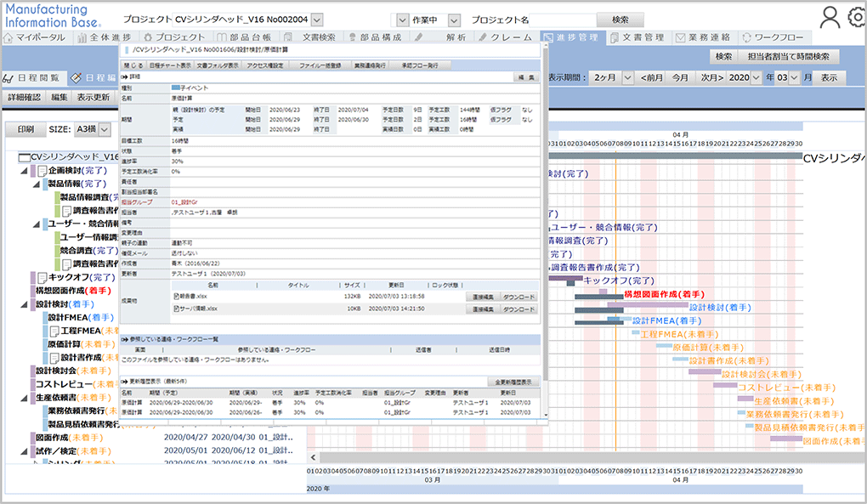Screen dimensions: 867x504
Task: Open the A3横 print size dropdown
Action: pyautogui.click(x=105, y=129)
